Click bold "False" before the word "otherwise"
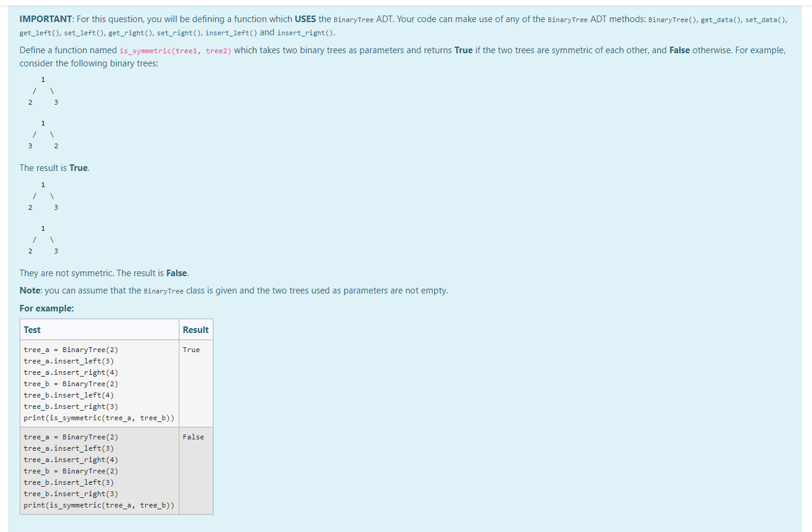 click(x=679, y=50)
